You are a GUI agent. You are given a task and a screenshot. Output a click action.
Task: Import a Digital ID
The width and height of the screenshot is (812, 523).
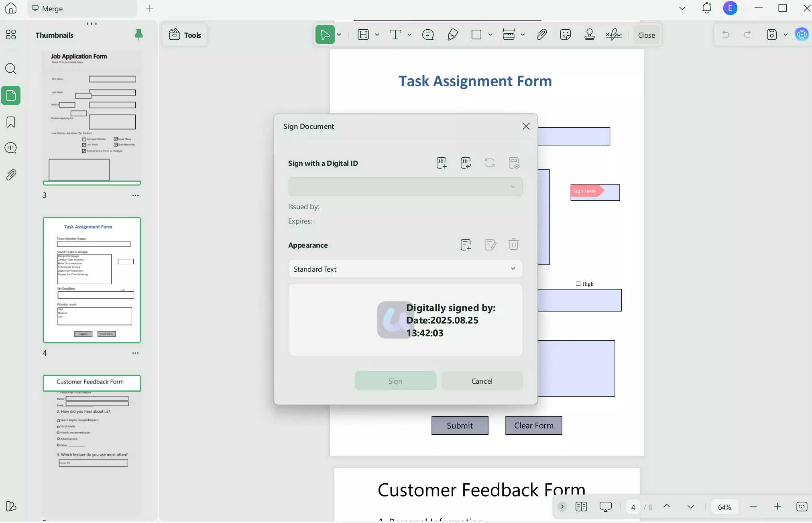pyautogui.click(x=466, y=163)
